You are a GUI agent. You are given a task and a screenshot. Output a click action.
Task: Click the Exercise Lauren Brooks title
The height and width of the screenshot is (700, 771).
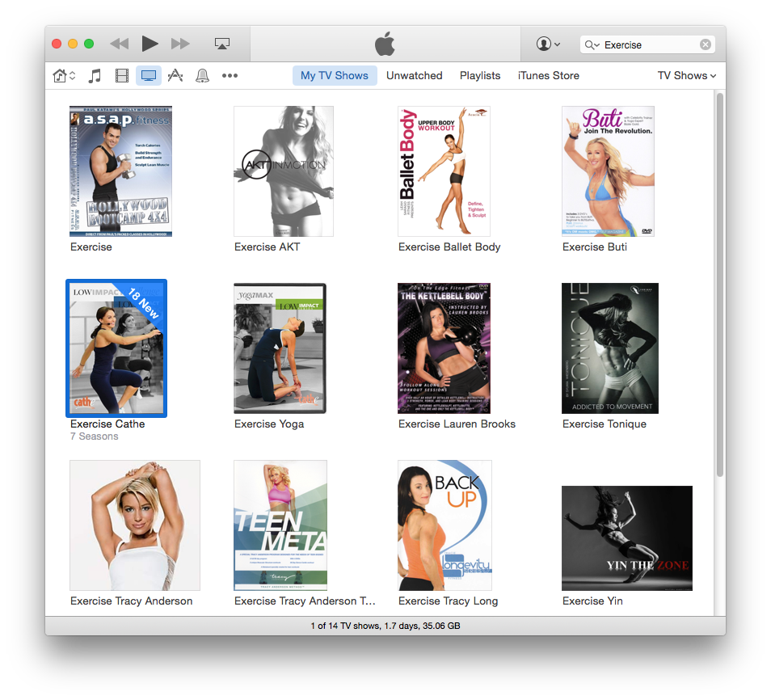(x=457, y=424)
